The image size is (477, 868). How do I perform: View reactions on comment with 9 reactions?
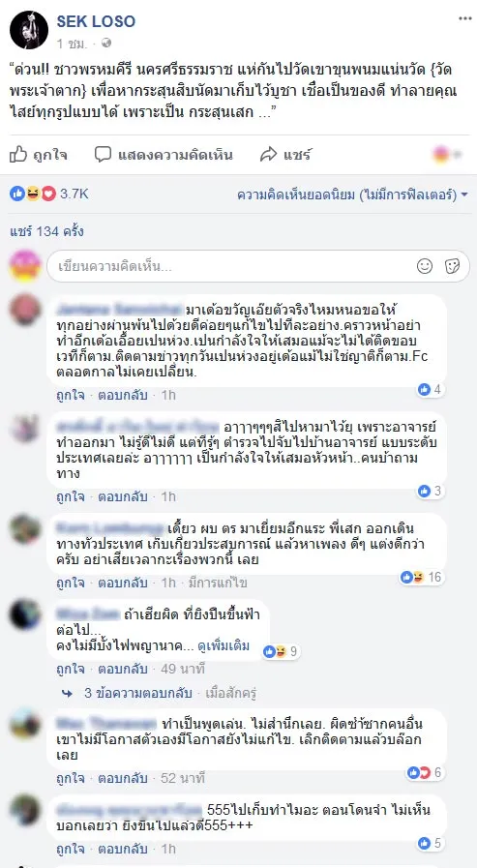(x=282, y=651)
